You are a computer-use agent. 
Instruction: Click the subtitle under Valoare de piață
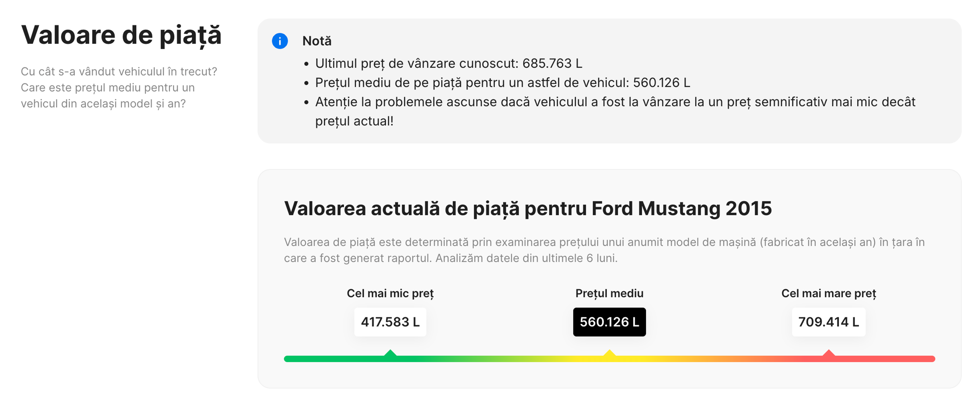coord(120,88)
